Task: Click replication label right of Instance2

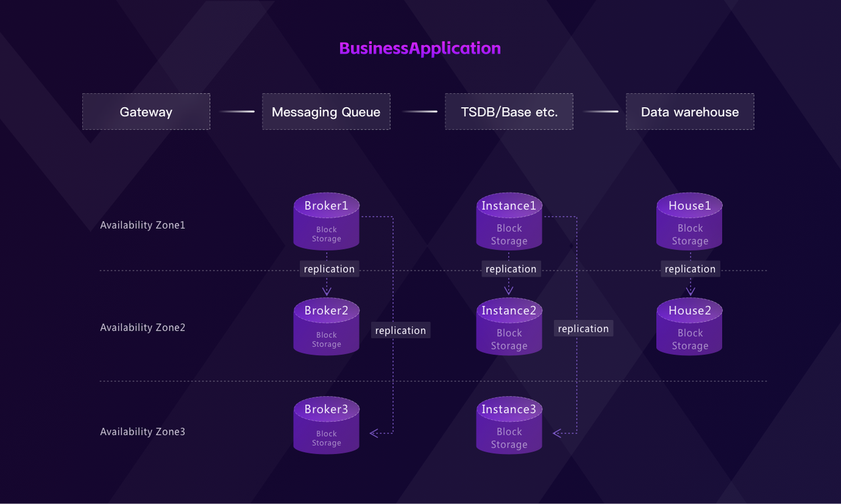Action: point(583,329)
